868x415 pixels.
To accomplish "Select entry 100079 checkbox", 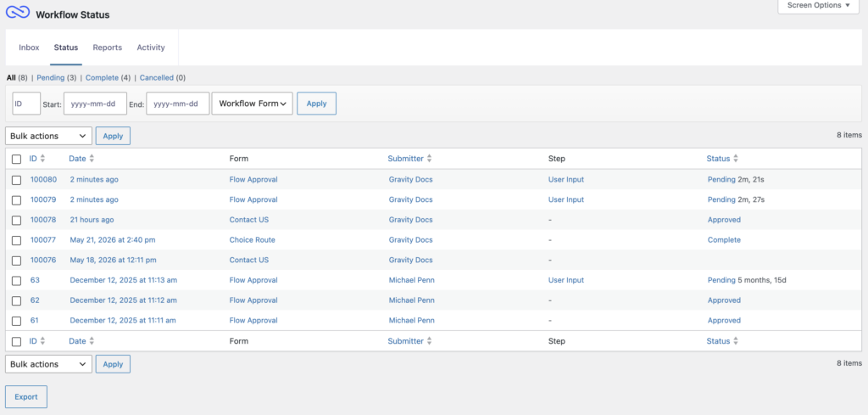I will coord(17,200).
